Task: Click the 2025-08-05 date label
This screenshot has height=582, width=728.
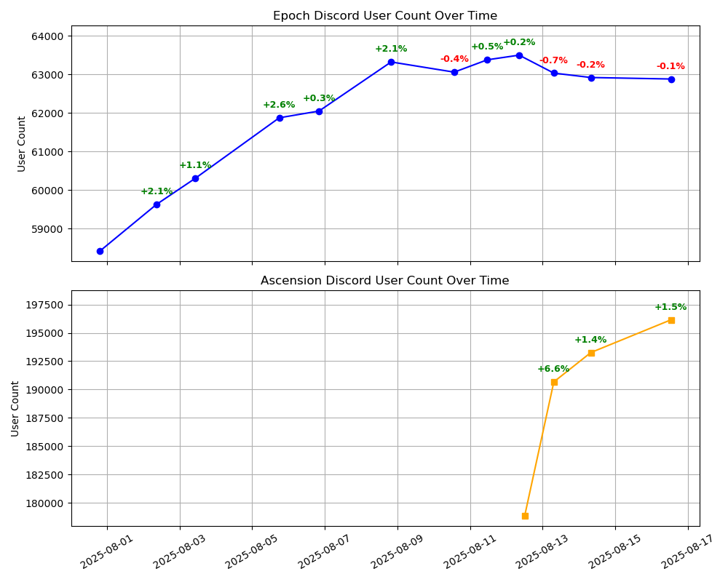Action: [x=252, y=551]
